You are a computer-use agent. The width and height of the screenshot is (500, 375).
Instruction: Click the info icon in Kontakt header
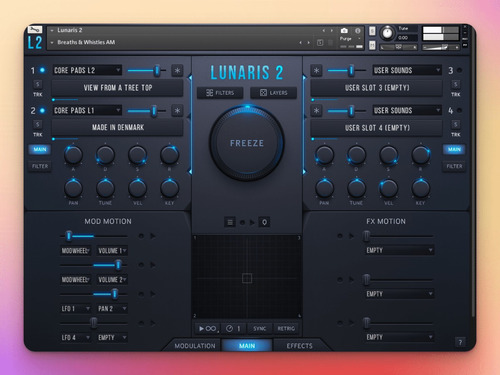tap(358, 31)
